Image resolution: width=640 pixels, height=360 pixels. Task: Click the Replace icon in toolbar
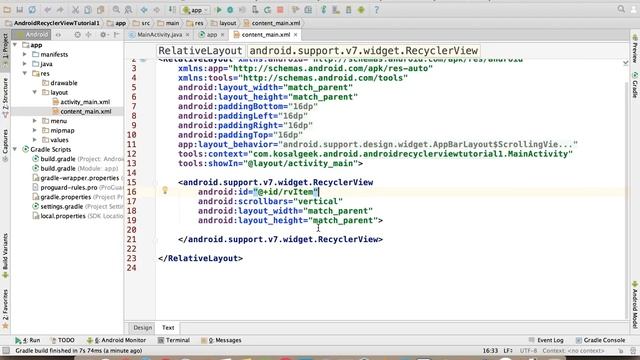click(129, 9)
